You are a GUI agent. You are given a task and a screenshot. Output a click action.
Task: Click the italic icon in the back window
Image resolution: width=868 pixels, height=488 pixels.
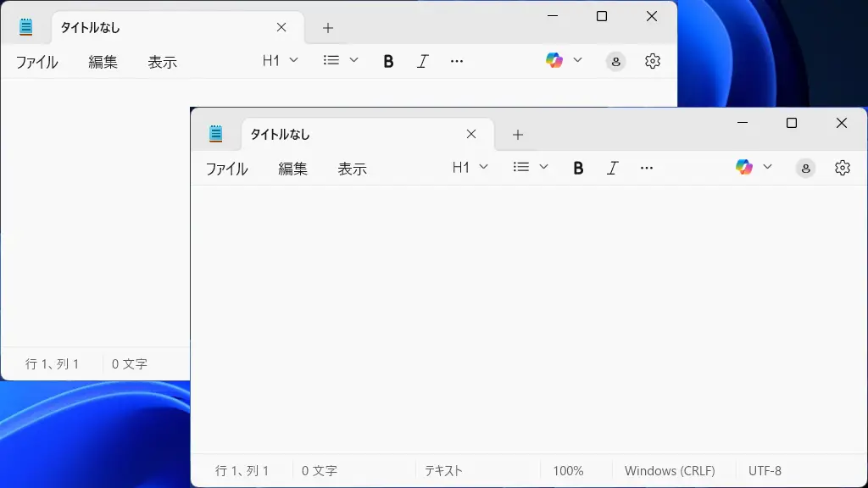coord(422,61)
